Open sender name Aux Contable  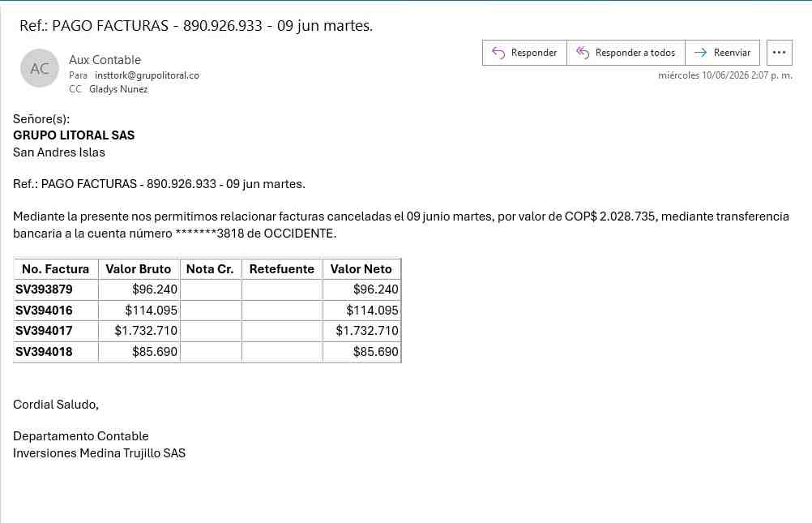pos(105,60)
